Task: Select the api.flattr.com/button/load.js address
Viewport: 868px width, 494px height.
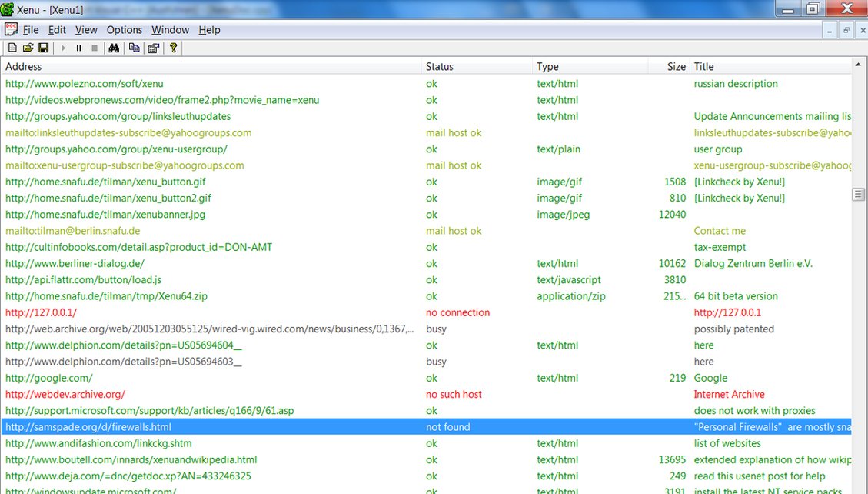Action: click(84, 279)
